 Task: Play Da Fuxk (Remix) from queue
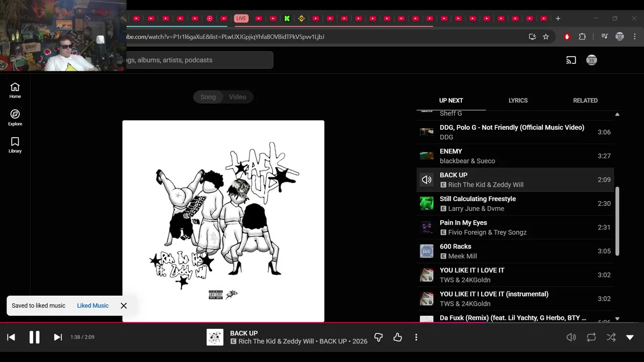coord(515,318)
